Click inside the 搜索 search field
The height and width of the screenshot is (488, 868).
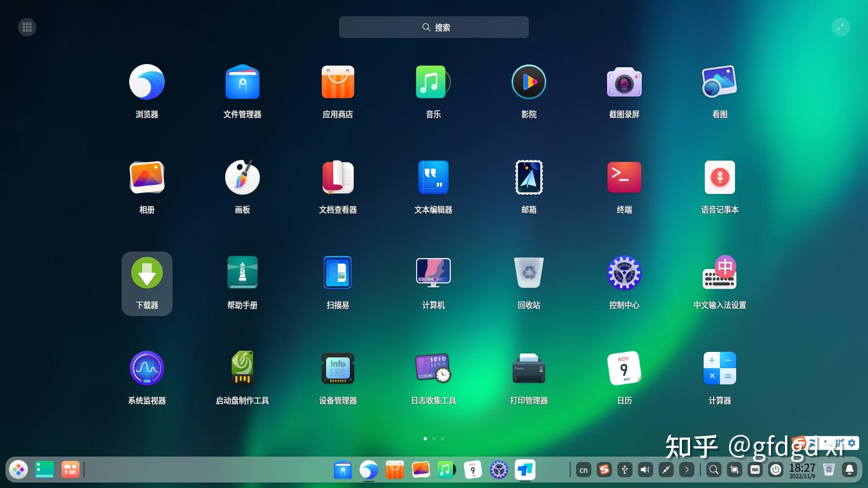click(x=434, y=27)
